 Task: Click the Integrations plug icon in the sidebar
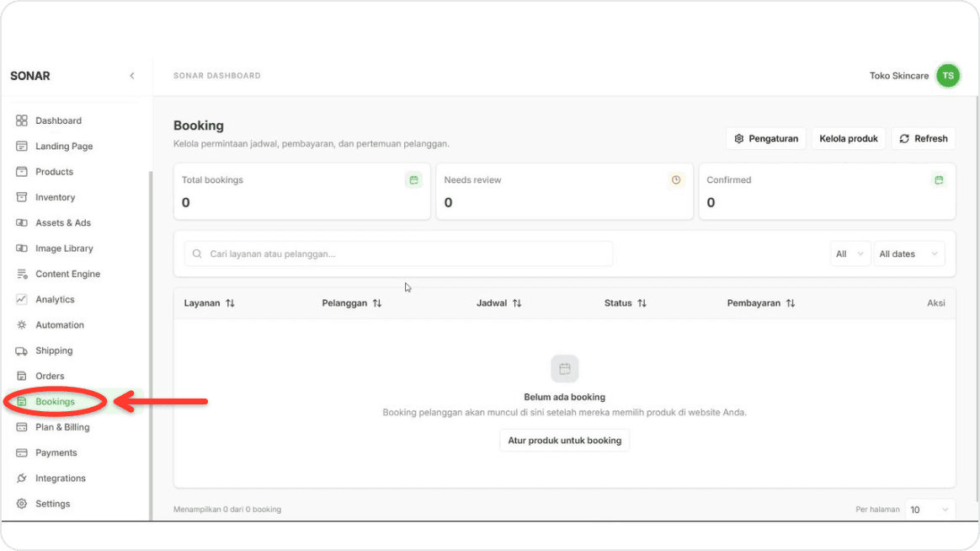pyautogui.click(x=22, y=479)
